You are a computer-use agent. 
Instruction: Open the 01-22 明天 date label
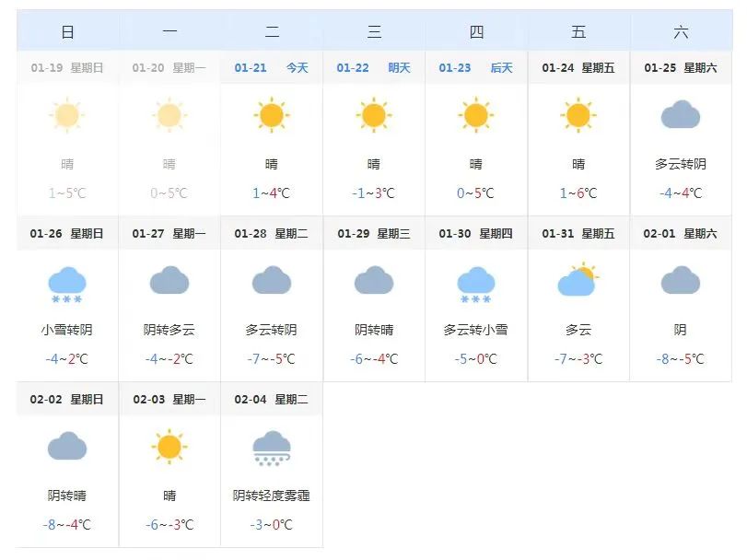[374, 67]
